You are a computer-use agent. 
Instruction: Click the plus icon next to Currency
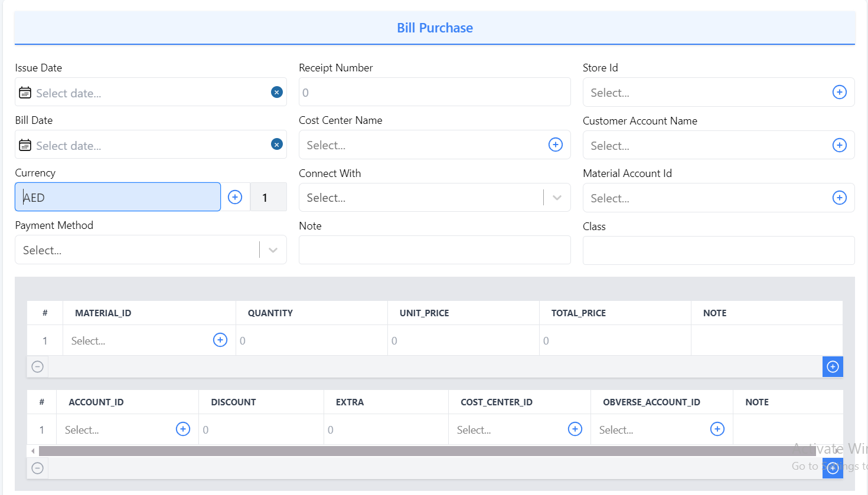click(x=235, y=197)
